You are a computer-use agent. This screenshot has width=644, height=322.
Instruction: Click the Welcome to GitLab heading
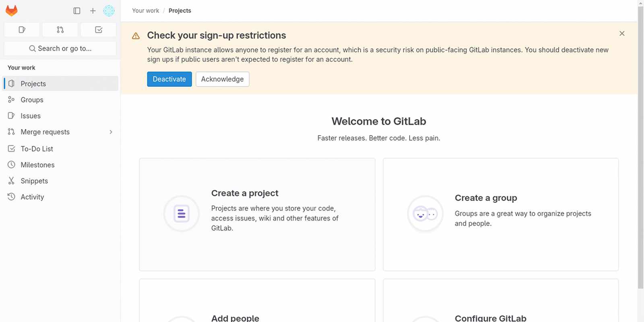(x=379, y=121)
